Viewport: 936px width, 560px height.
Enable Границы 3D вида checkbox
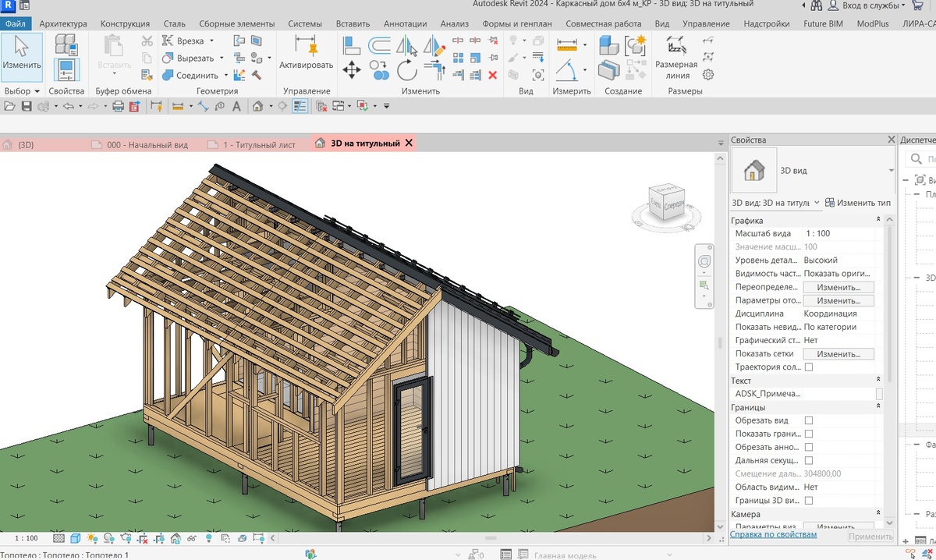(x=810, y=500)
